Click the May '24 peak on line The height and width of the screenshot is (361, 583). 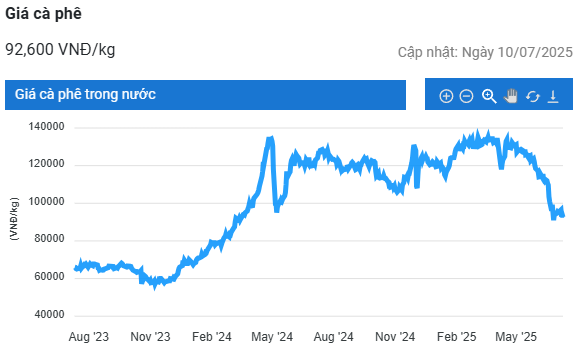[271, 139]
